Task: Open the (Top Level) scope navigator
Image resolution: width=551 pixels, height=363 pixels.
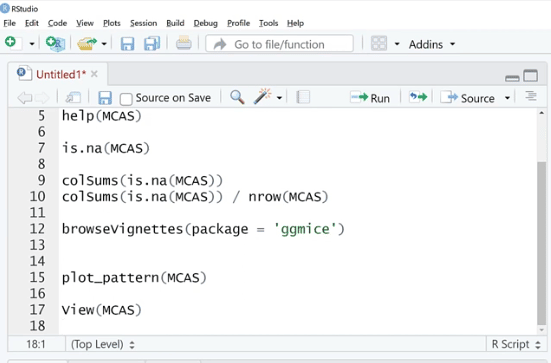Action: (103, 344)
